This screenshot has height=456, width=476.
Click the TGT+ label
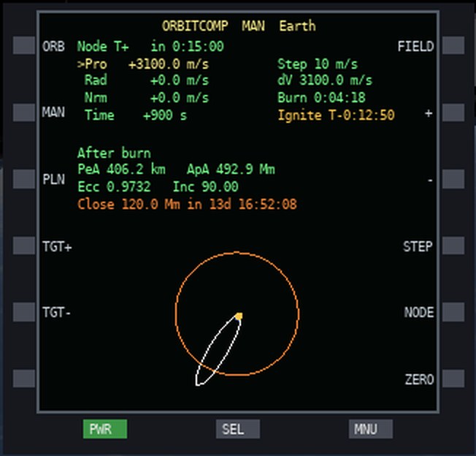coord(58,246)
